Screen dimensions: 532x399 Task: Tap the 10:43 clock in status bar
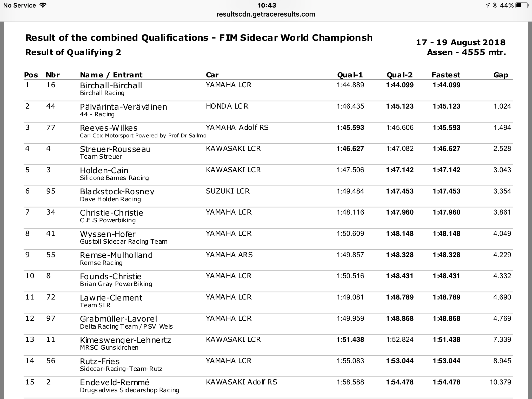pyautogui.click(x=267, y=5)
